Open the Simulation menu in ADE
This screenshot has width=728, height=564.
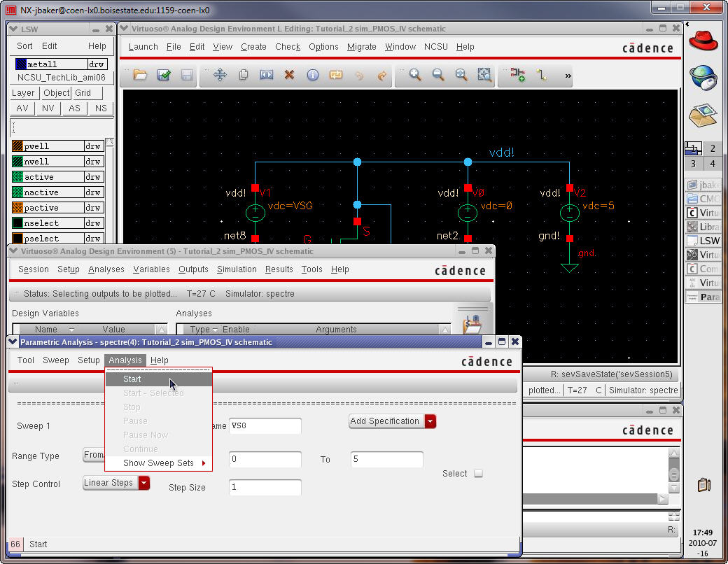coord(237,269)
